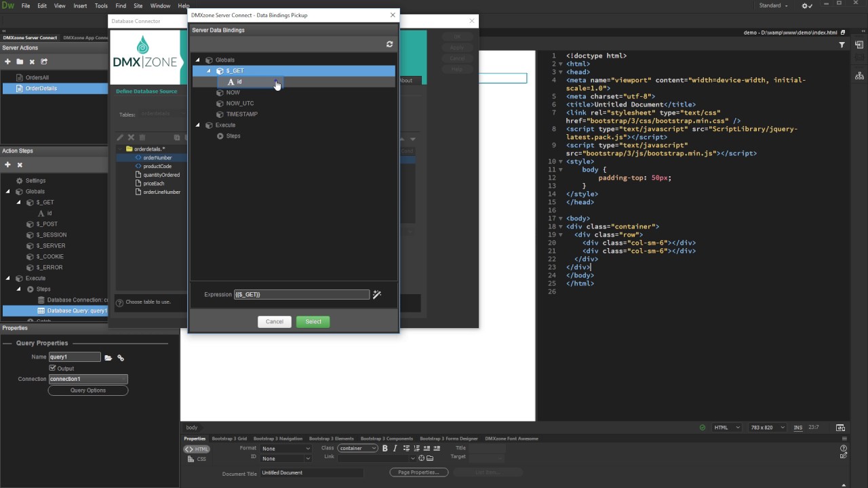Collapse the Globals node in bindings dialog

point(198,60)
